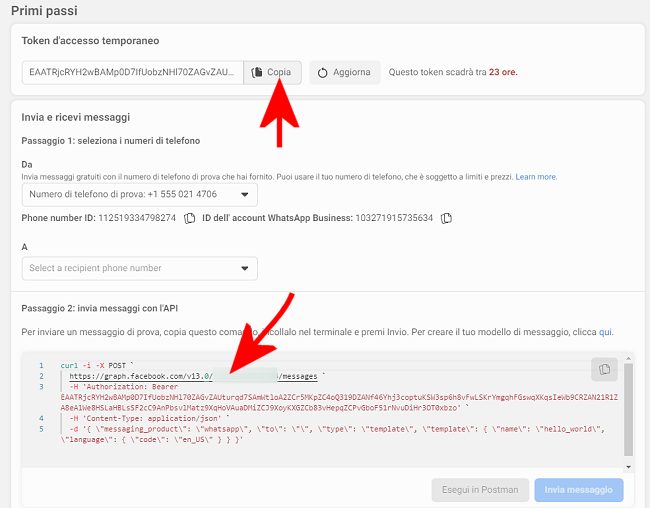This screenshot has width=650, height=508.
Task: Open the recipient phone number dropdown
Action: [140, 268]
